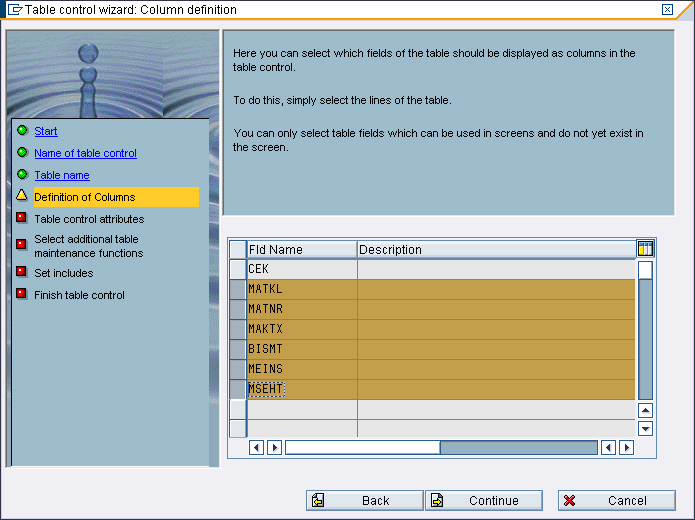Open table settings icon above the scrollbar
The width and height of the screenshot is (695, 520).
pyautogui.click(x=645, y=249)
